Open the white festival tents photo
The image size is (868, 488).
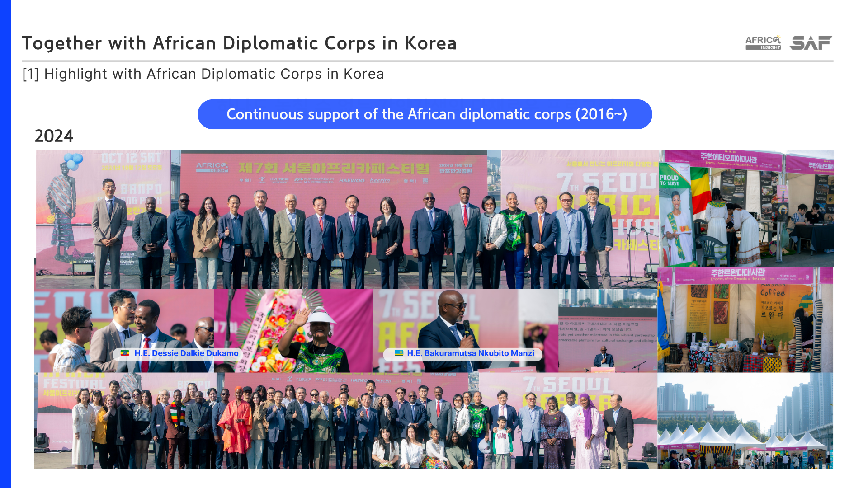pos(745,421)
